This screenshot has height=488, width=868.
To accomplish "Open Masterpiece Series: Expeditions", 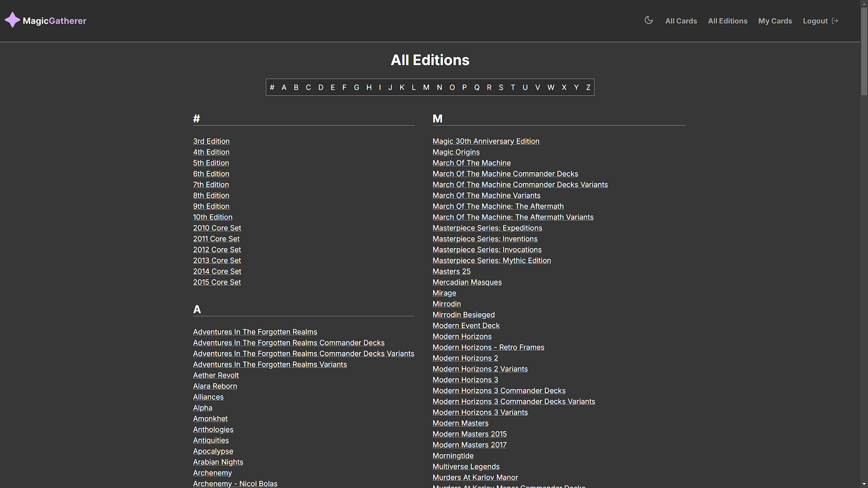I will click(x=487, y=228).
